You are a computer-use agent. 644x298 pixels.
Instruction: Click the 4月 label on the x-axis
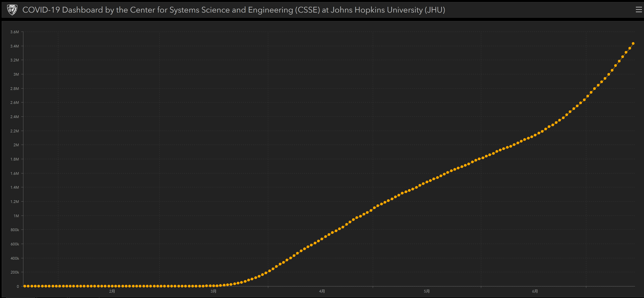322,291
